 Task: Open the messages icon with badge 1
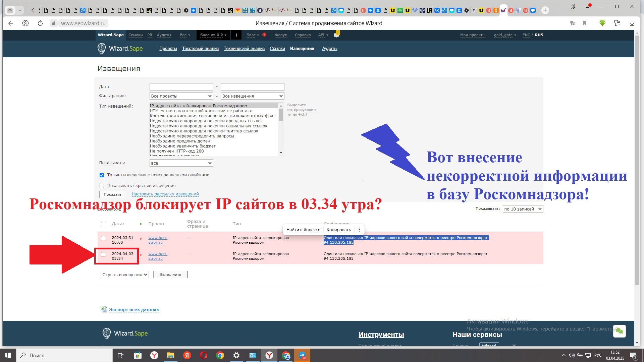[336, 35]
